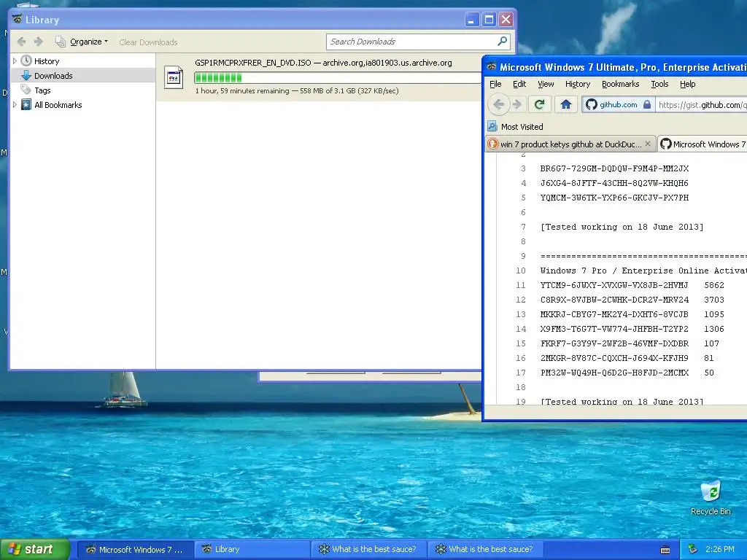This screenshot has width=747, height=560.
Task: Click key text YTCM9-6JWXY-XVXGW-VX8JB-2HVMJ
Action: point(614,285)
